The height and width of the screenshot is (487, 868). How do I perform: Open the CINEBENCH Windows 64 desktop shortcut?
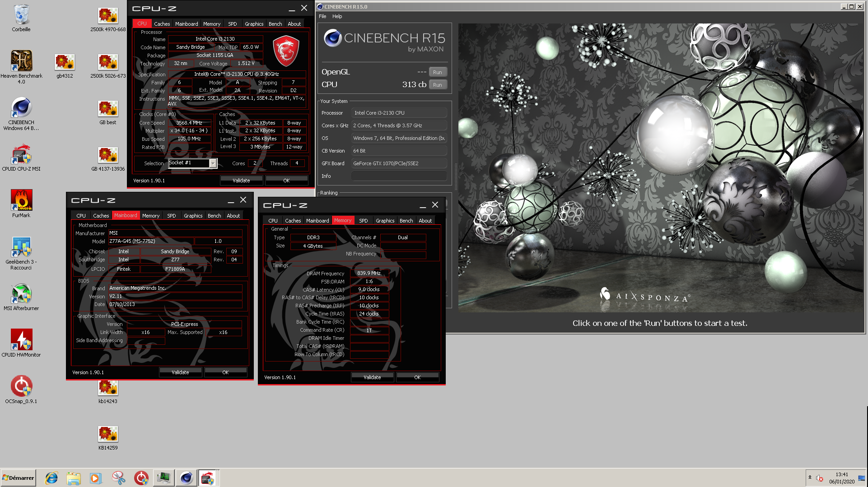point(21,114)
